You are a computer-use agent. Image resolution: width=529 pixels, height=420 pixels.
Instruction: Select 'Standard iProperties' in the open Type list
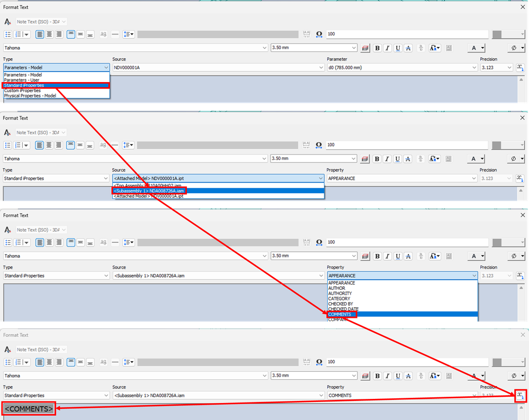click(x=56, y=85)
